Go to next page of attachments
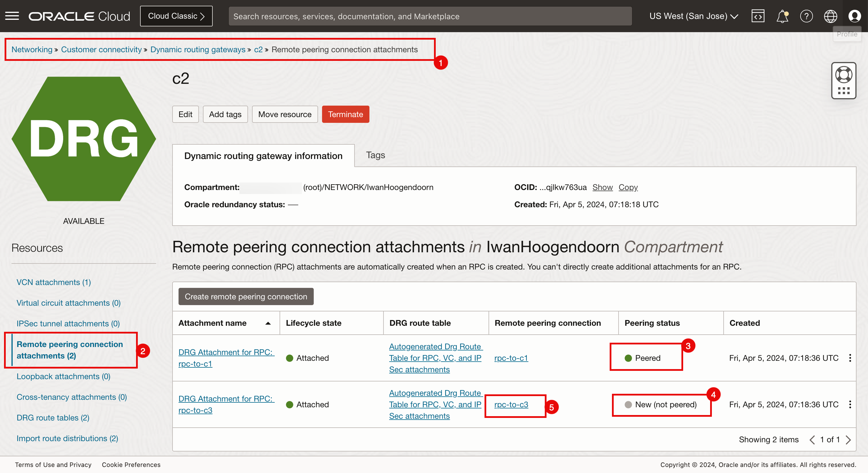The height and width of the screenshot is (473, 868). [x=848, y=440]
